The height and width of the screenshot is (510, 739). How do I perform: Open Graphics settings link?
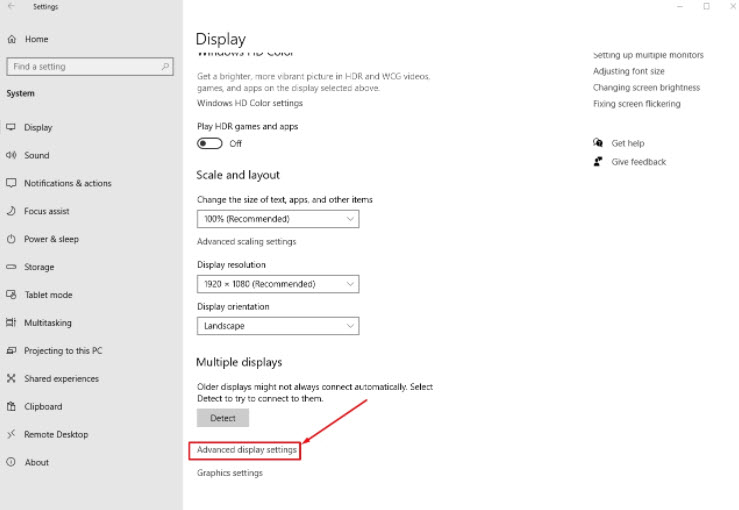tap(230, 473)
